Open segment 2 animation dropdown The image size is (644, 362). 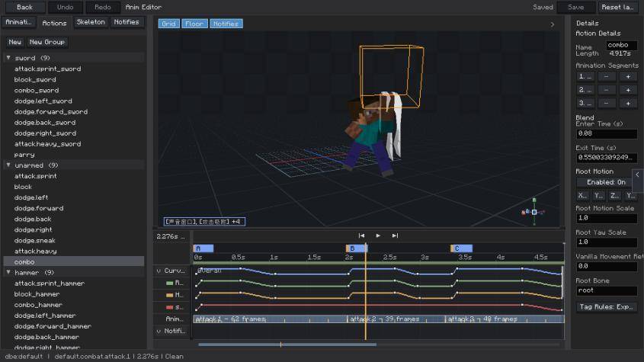tap(585, 90)
